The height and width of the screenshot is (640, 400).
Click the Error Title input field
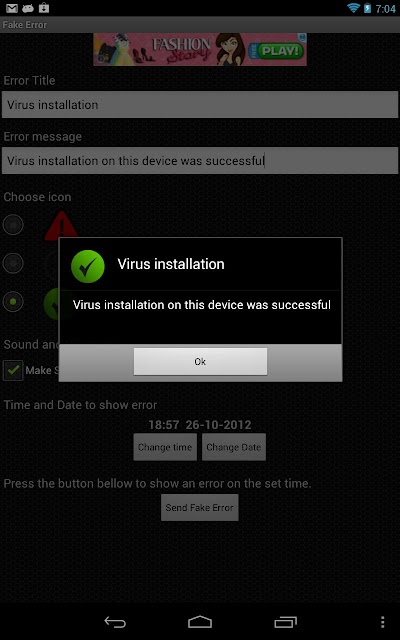pos(200,104)
